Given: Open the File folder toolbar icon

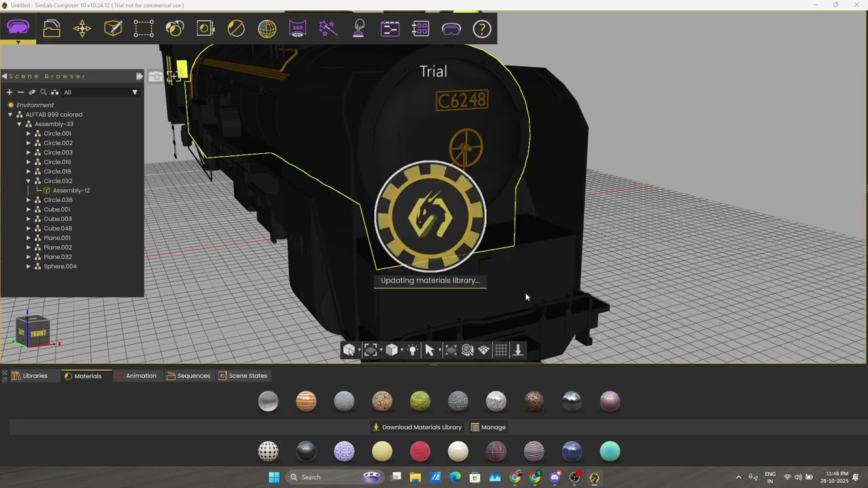Looking at the screenshot, I should (x=52, y=28).
